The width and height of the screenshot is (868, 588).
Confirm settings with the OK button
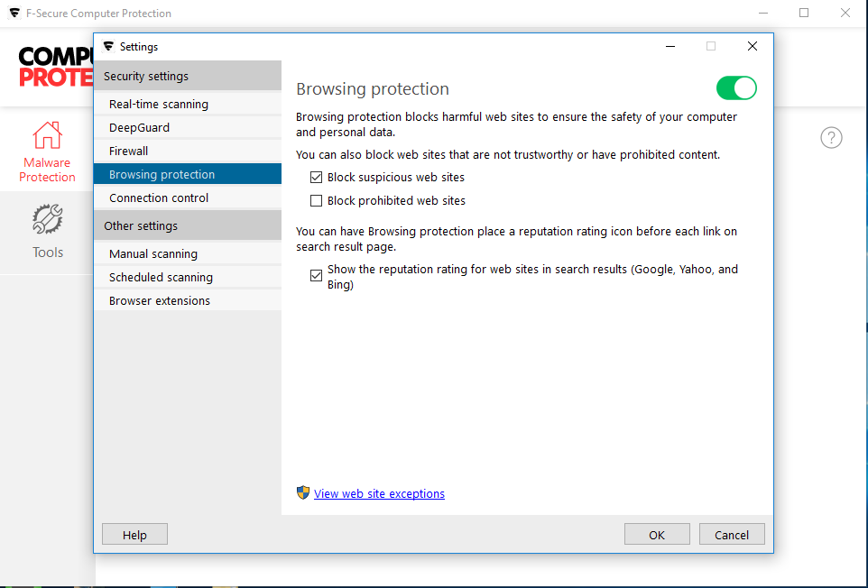tap(657, 535)
